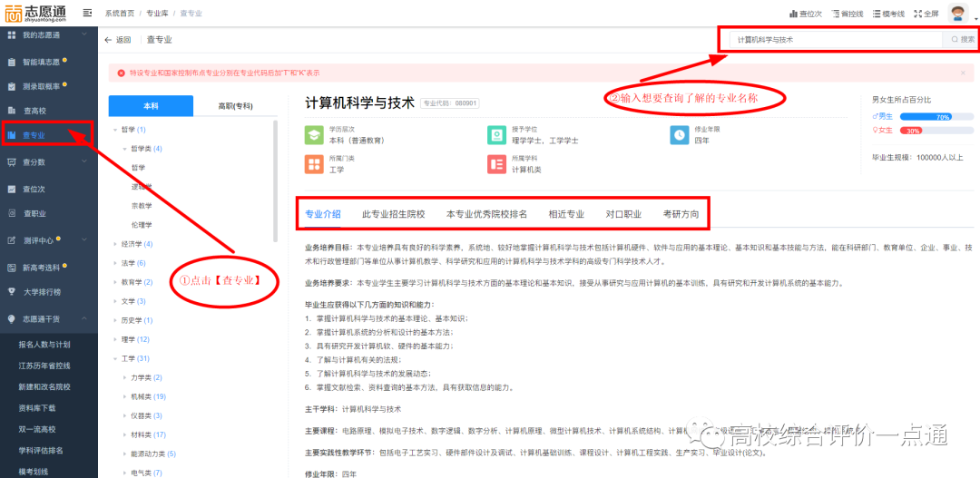Open 省控线 in top toolbar

843,14
